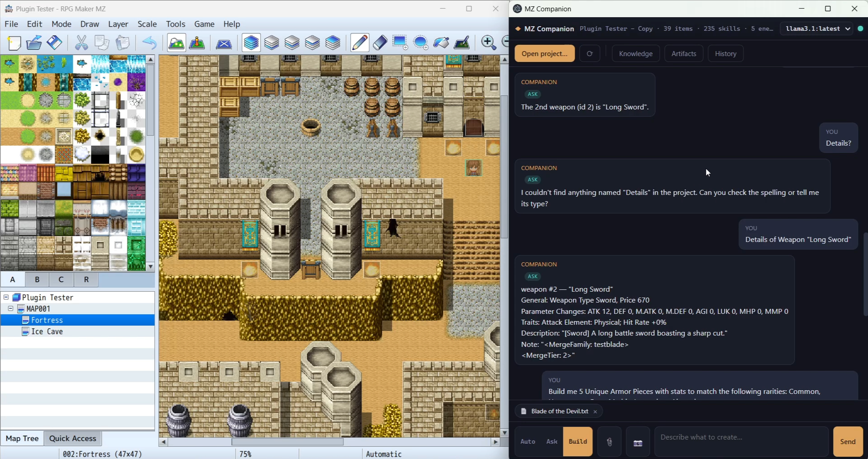Switch to Map editing mode icon

pos(176,43)
